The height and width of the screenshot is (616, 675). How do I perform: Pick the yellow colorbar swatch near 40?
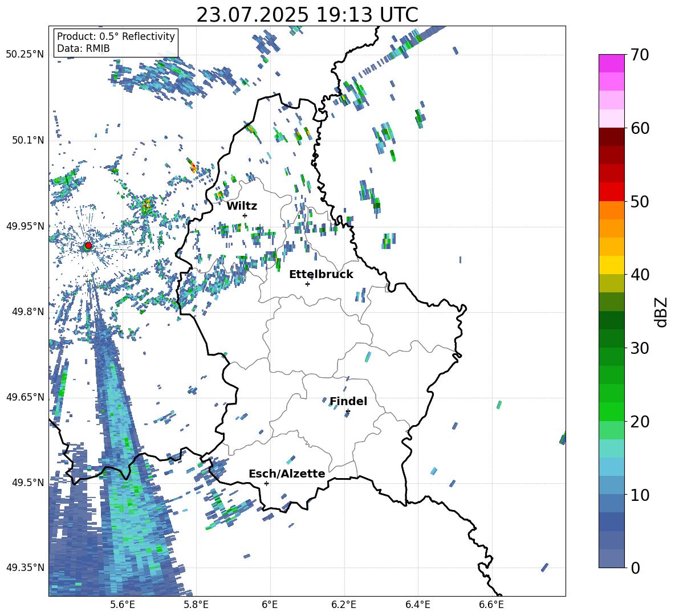click(x=612, y=265)
